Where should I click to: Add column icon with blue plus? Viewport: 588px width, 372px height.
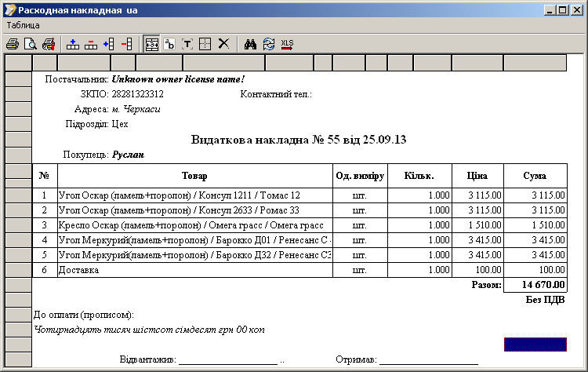[x=109, y=44]
